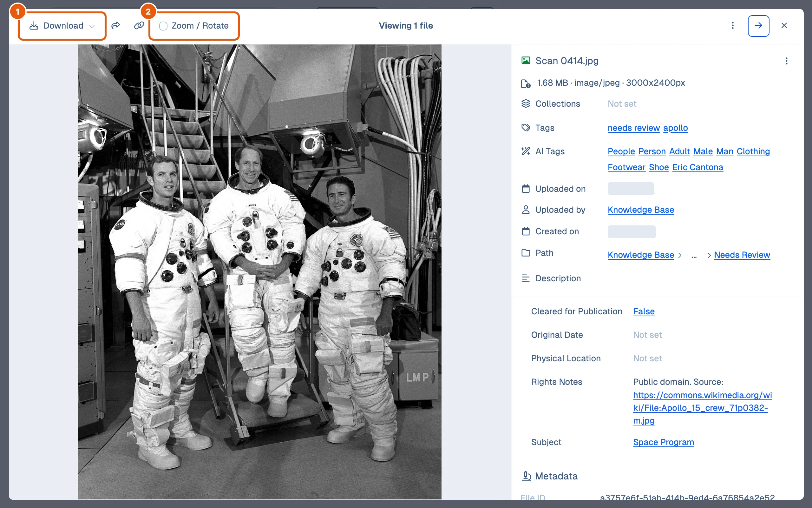Screen dimensions: 812x508
Task: Click the Uploaded by person icon
Action: tap(526, 210)
